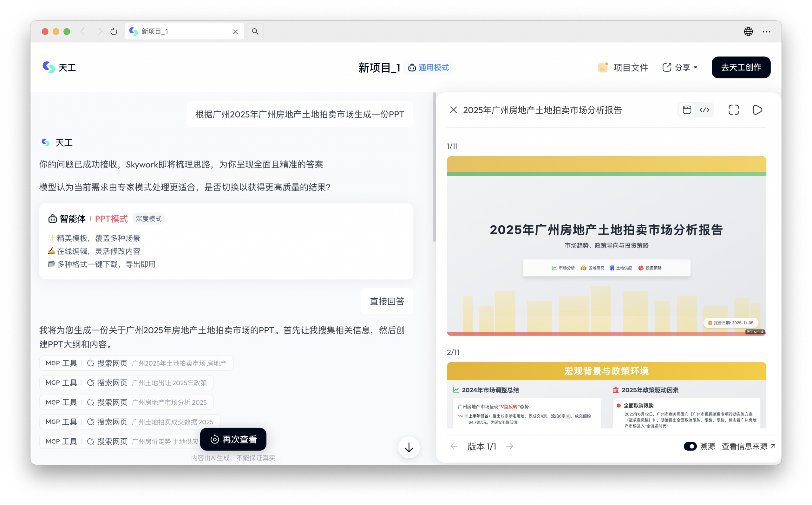The height and width of the screenshot is (505, 812).
Task: Reload the page with the refresh icon
Action: 114,31
